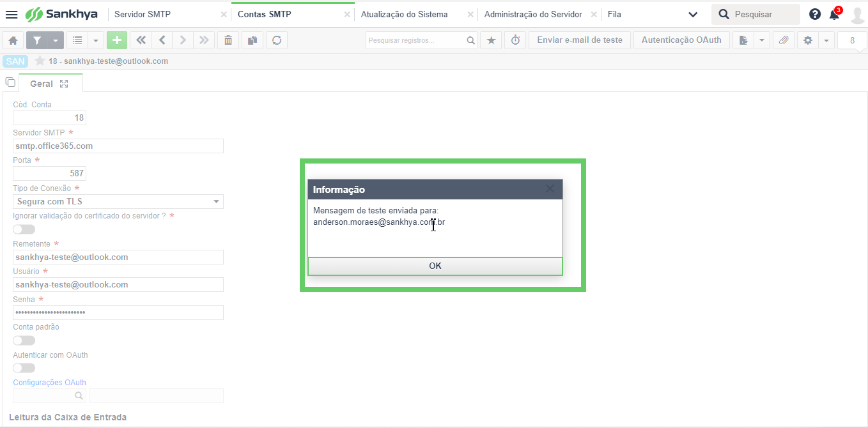The width and height of the screenshot is (868, 428).
Task: Click Enviar e-mail de teste button
Action: pos(580,40)
